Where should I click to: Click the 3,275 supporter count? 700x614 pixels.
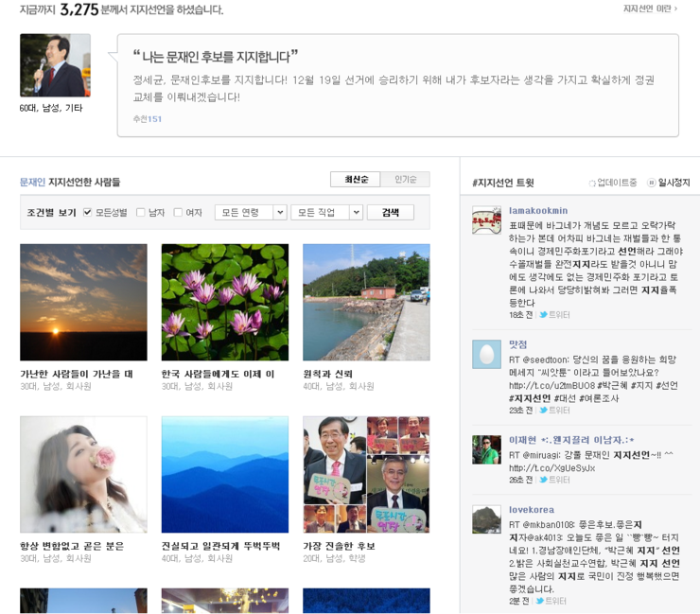point(79,9)
